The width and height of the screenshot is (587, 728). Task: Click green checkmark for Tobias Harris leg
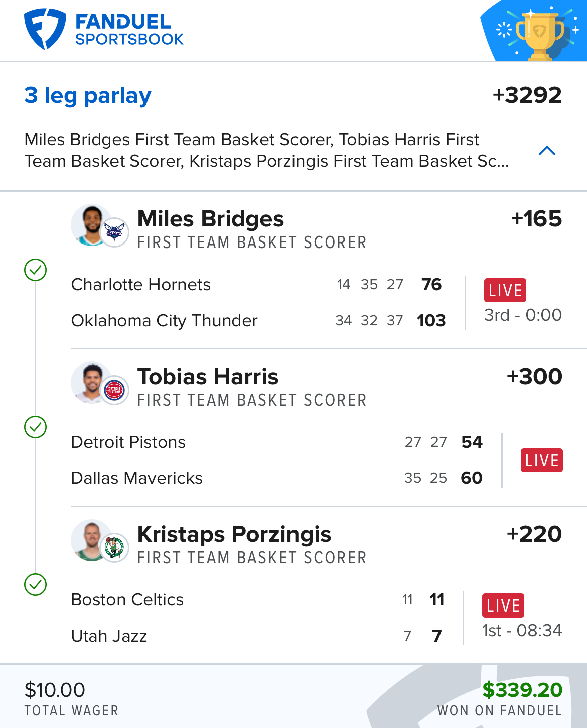(x=36, y=427)
